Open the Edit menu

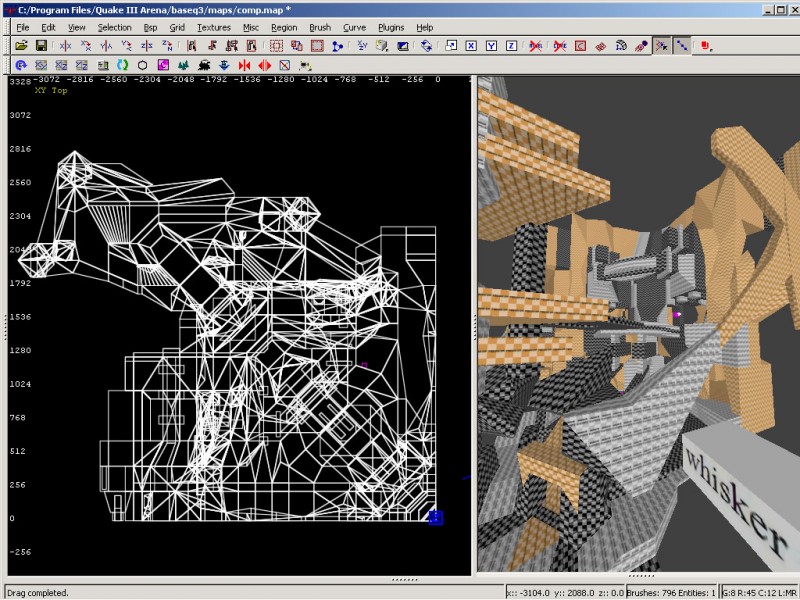[x=48, y=28]
